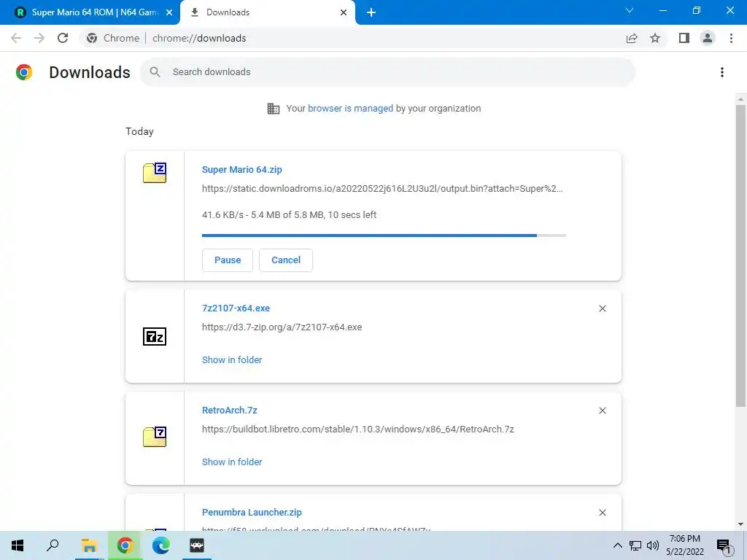Remove 7z2107-x64.exe from the list
Image resolution: width=747 pixels, height=560 pixels.
pos(602,308)
